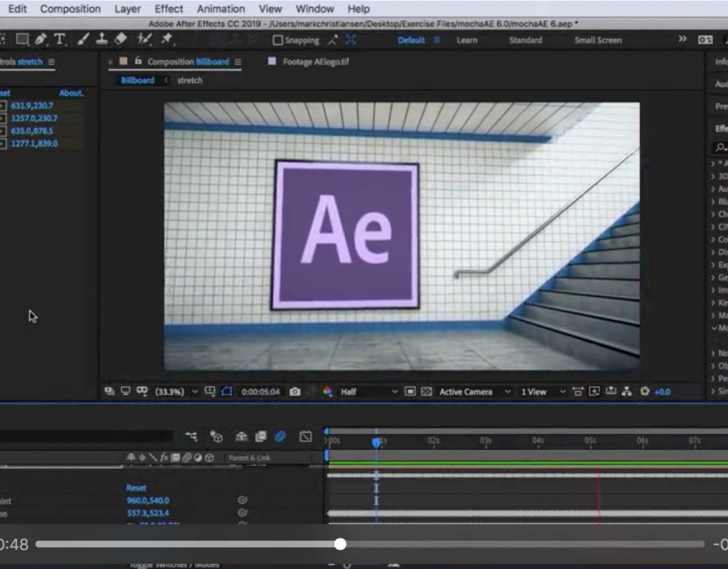Toggle the Region of Interest button
Viewport: 728px width, 569px height.
(x=410, y=392)
